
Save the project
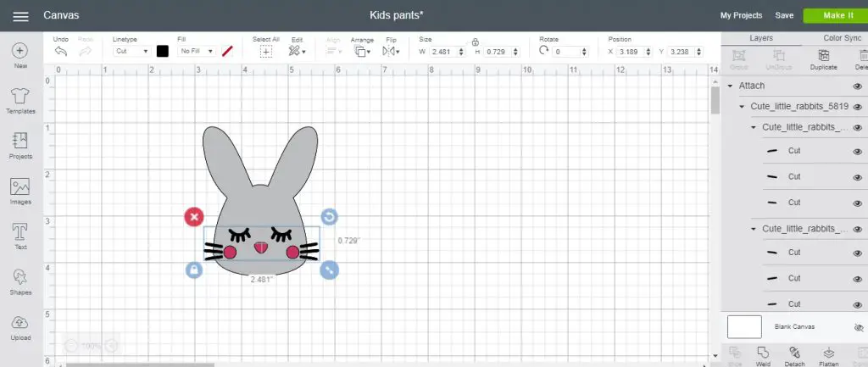784,15
